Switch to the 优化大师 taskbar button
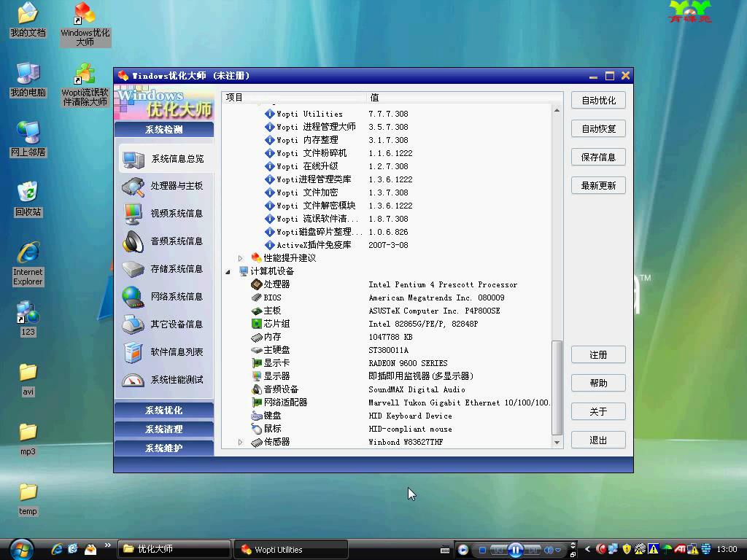The width and height of the screenshot is (747, 560). (x=174, y=549)
